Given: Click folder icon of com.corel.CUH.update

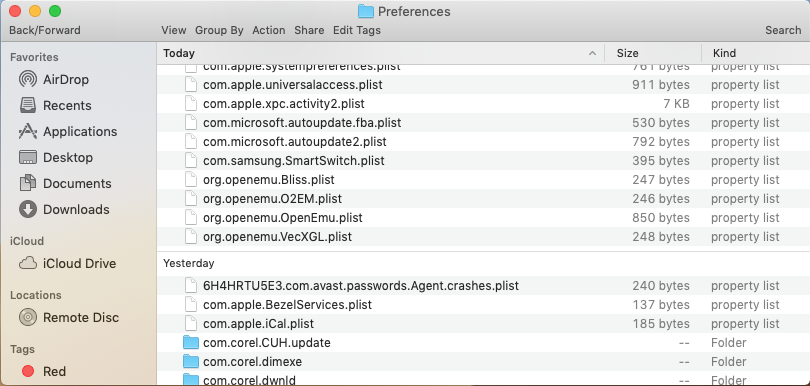Looking at the screenshot, I should (x=191, y=343).
